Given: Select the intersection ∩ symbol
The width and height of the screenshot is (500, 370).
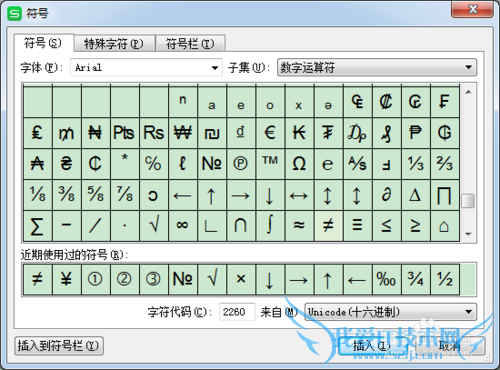Looking at the screenshot, I should [241, 226].
